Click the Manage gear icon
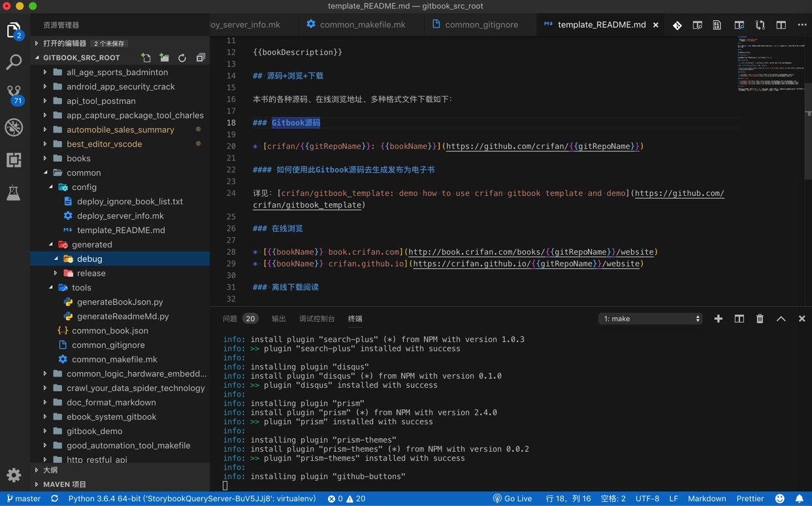Image resolution: width=812 pixels, height=506 pixels. pos(14,475)
